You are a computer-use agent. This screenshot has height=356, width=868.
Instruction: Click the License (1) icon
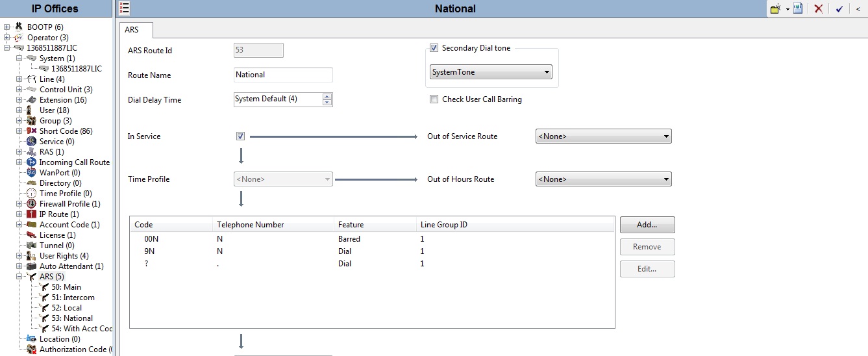pos(31,235)
